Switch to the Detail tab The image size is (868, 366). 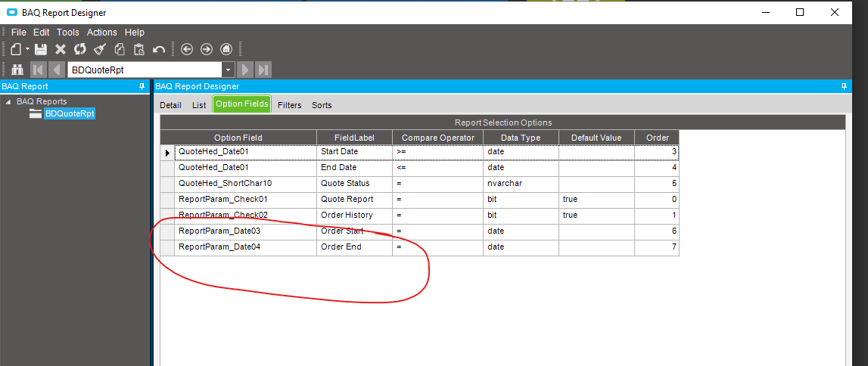[x=170, y=105]
